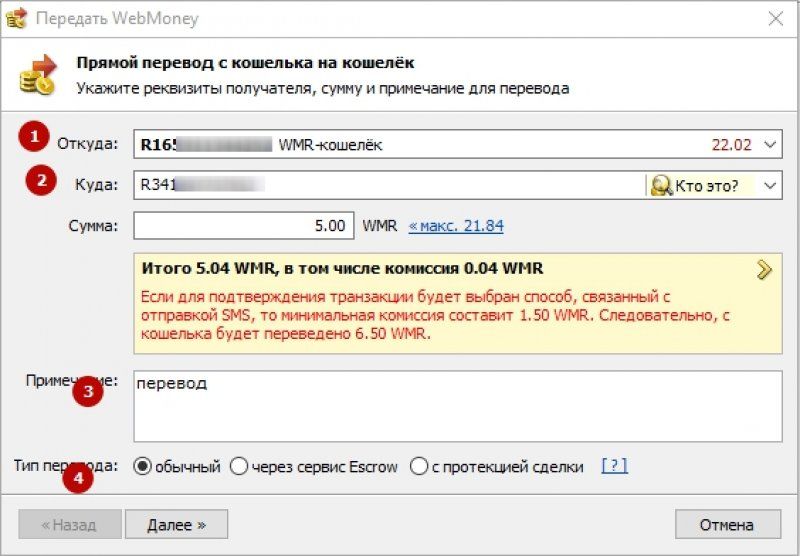
Task: Click the Далее » button
Action: (177, 524)
